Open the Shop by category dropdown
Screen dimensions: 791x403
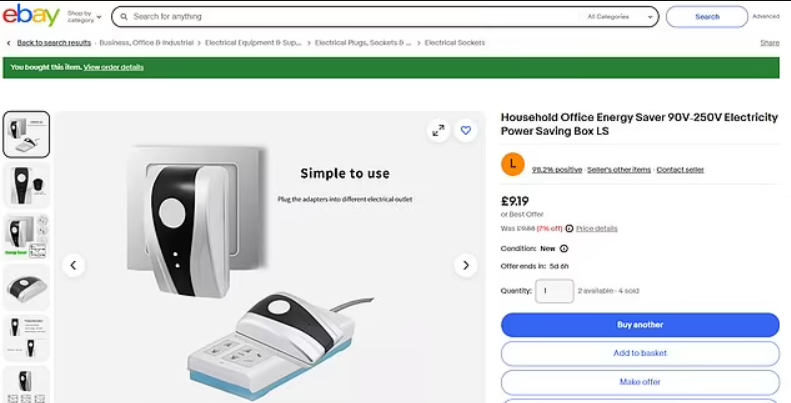point(84,17)
